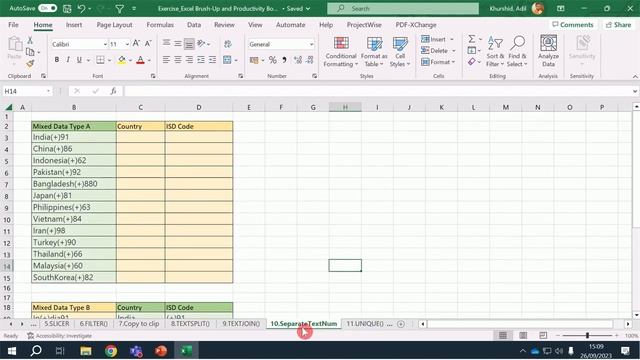Click the Clear eraser icon
Image resolution: width=640 pixels, height=360 pixels.
[x=472, y=62]
